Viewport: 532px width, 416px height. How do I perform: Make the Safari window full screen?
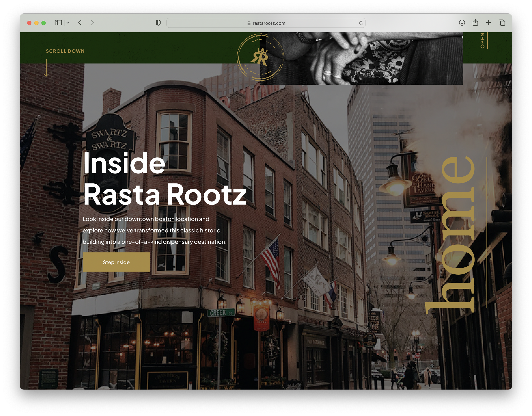point(44,23)
